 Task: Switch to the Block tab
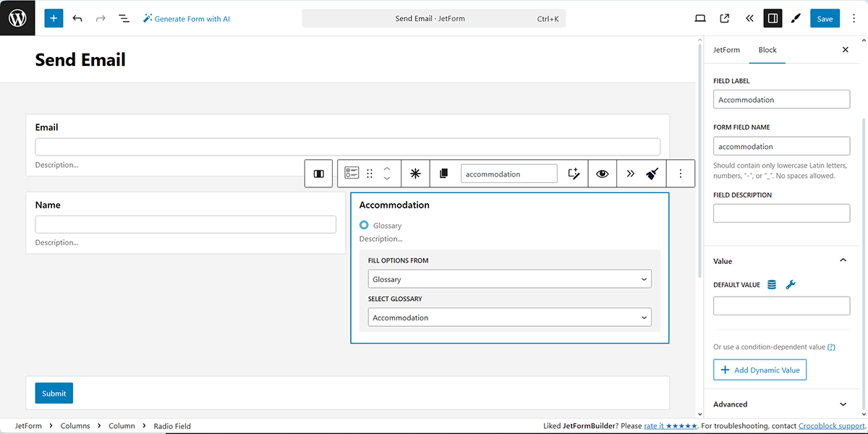coord(767,50)
